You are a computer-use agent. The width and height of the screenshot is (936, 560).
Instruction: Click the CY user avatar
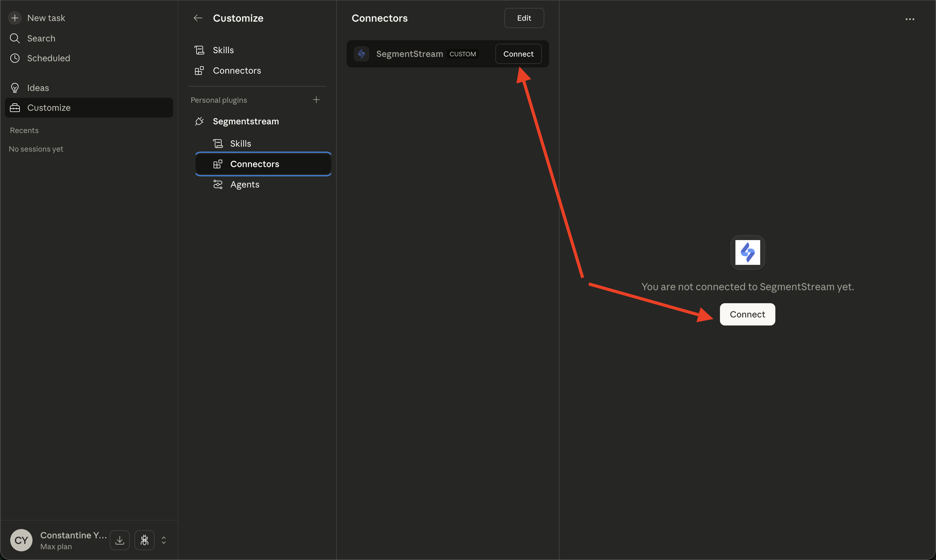click(21, 540)
